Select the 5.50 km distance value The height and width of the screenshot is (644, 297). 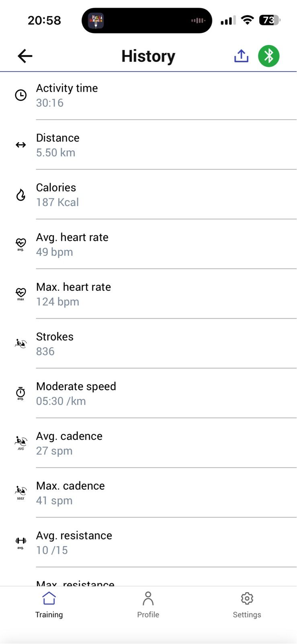[56, 153]
